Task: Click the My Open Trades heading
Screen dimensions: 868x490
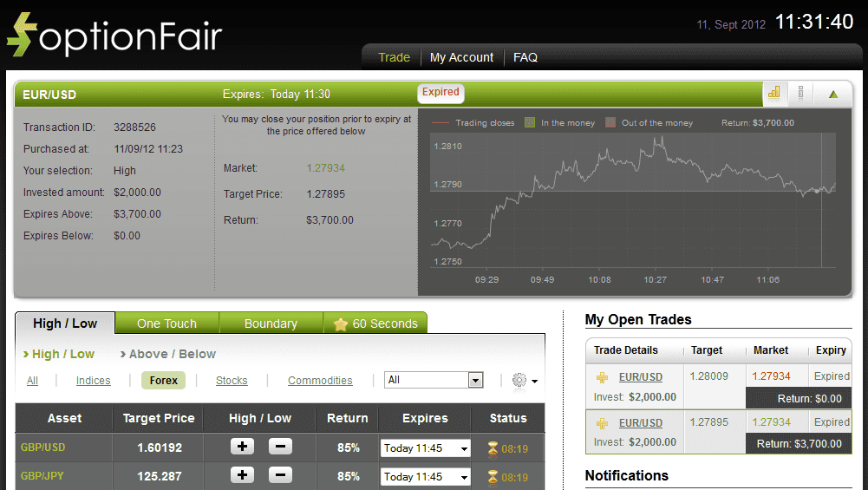Action: tap(638, 319)
